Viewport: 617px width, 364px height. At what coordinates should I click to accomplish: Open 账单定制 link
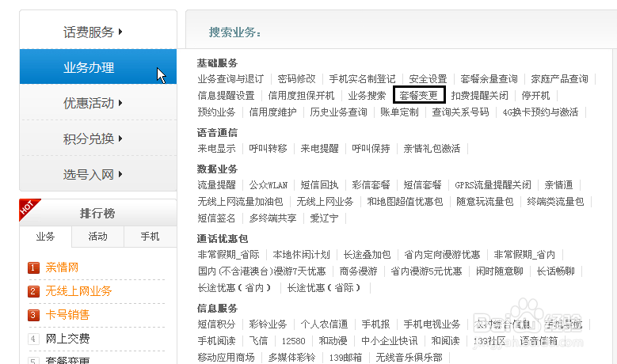coord(399,112)
